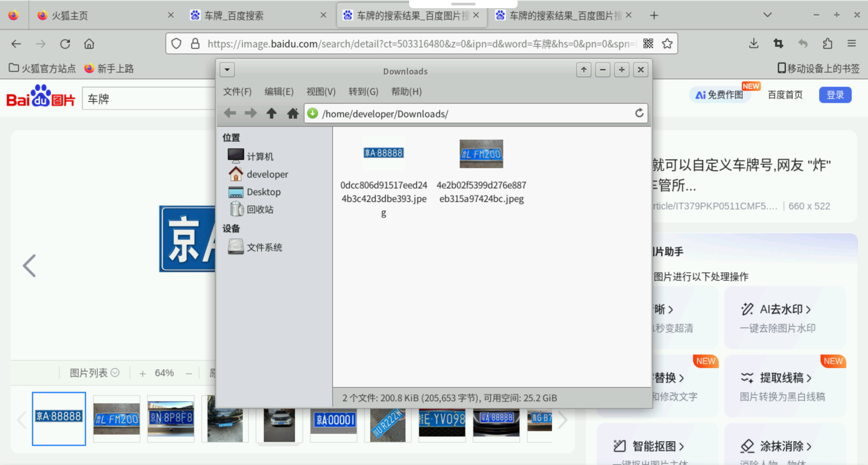
Task: Refresh the Downloads folder view
Action: tap(639, 113)
